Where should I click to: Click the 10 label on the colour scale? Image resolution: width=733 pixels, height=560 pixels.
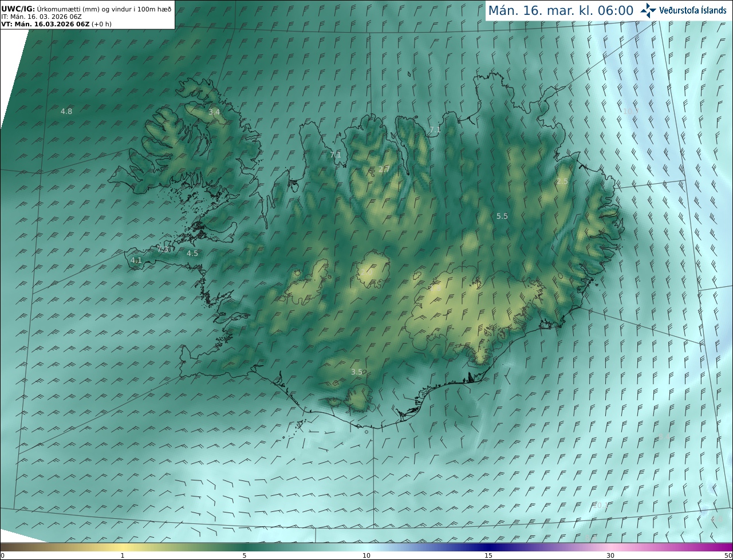click(366, 555)
